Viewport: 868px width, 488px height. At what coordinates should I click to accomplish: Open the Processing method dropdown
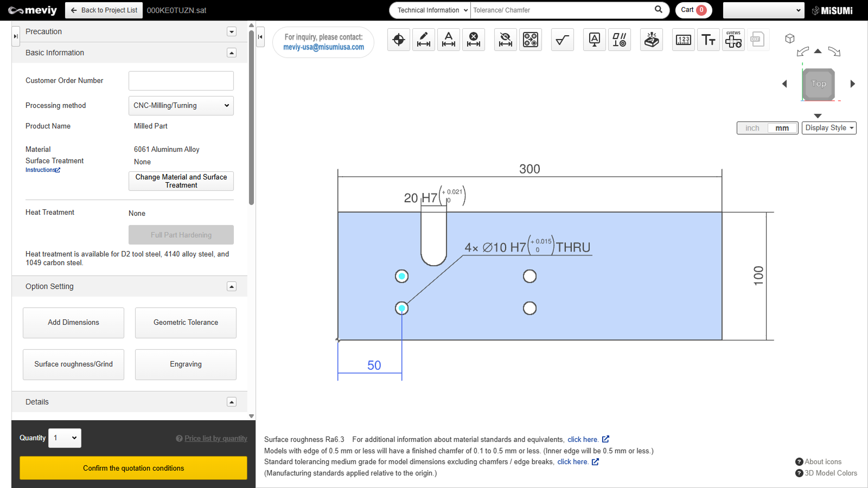[x=181, y=106]
